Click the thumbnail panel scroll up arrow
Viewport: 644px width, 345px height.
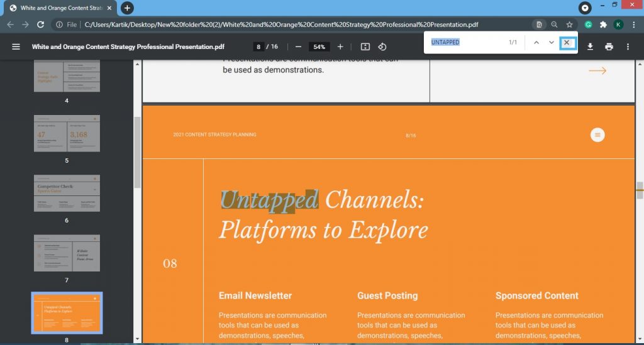pyautogui.click(x=137, y=64)
